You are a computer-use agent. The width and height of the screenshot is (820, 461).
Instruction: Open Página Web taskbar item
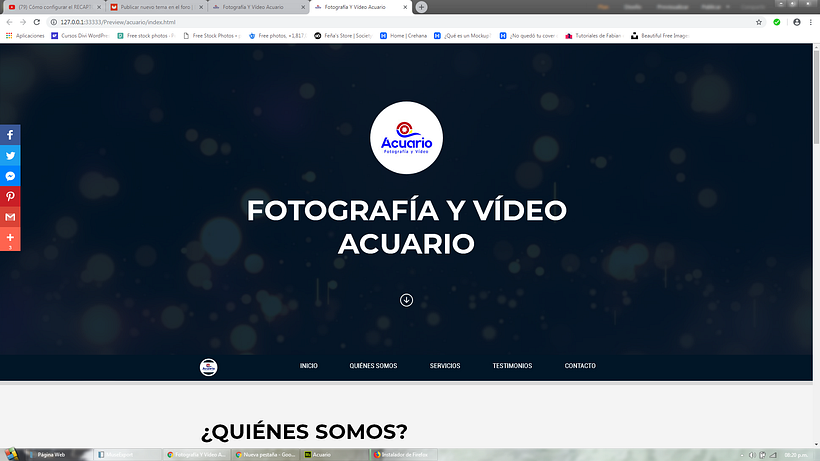(59, 455)
